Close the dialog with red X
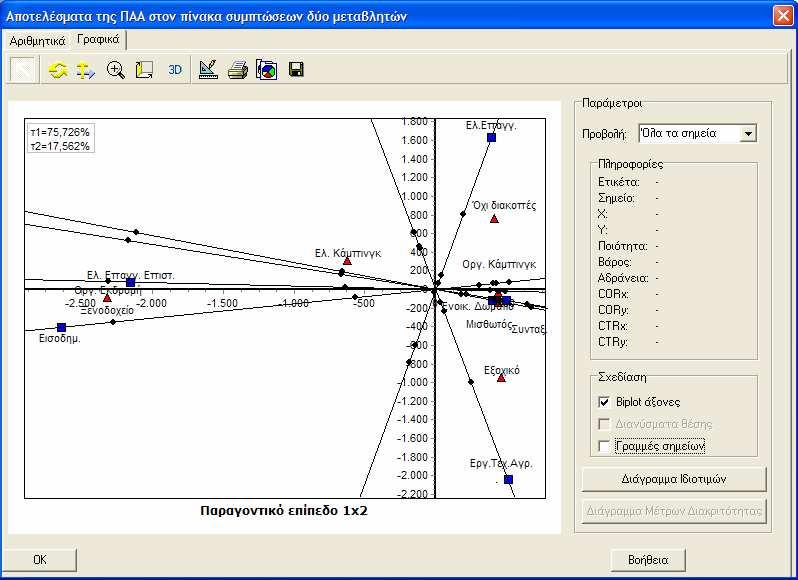This screenshot has width=798, height=580. (x=783, y=15)
